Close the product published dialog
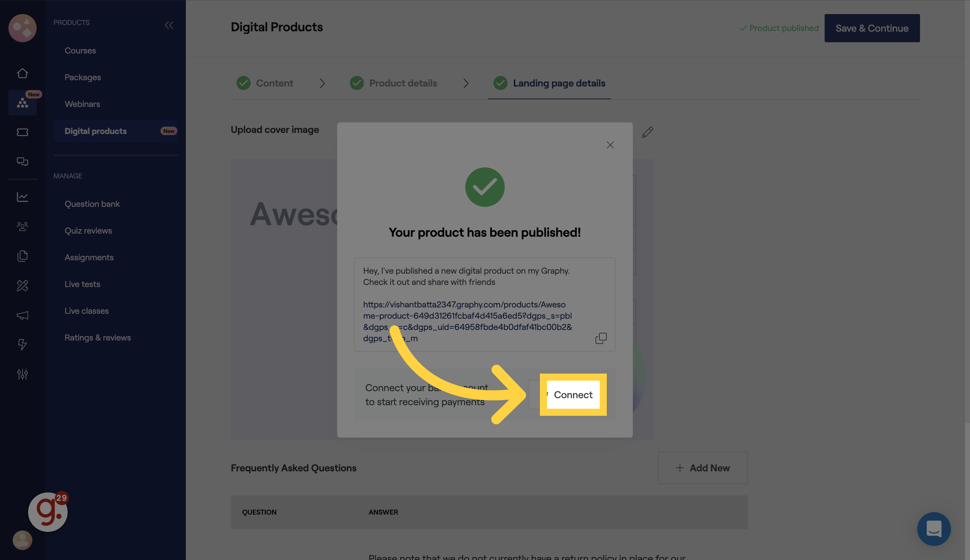 [x=610, y=145]
